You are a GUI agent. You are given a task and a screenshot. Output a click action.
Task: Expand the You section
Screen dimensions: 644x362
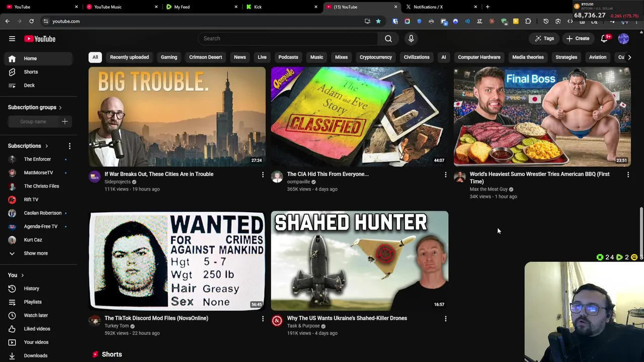point(16,275)
